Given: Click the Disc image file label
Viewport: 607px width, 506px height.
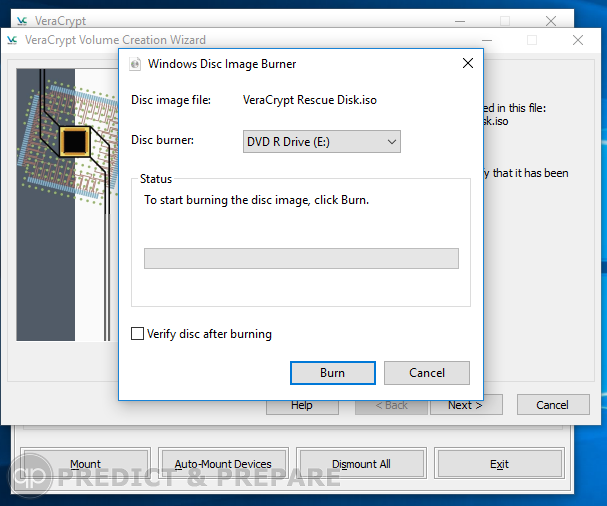Looking at the screenshot, I should click(x=171, y=100).
